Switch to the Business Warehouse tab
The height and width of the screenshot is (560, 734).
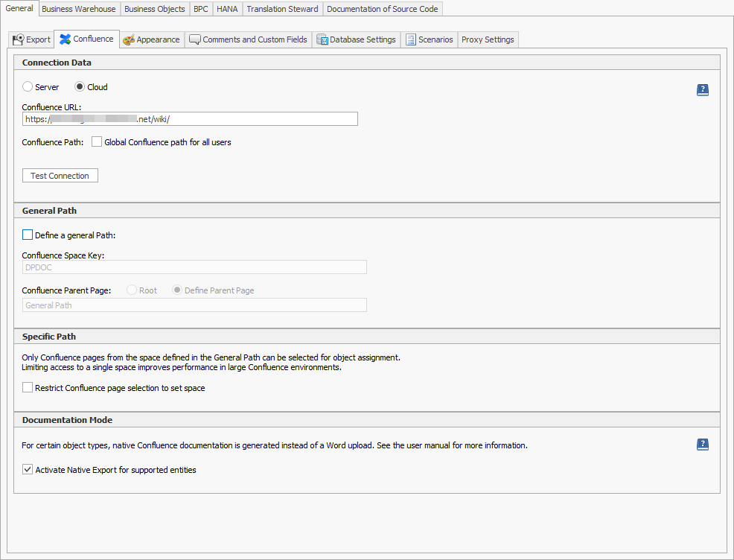click(x=79, y=9)
